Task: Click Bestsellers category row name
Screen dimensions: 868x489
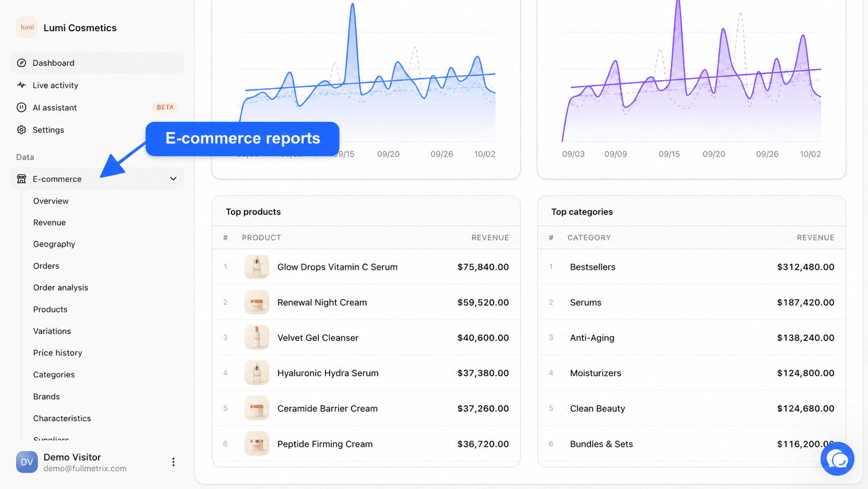Action: point(592,267)
